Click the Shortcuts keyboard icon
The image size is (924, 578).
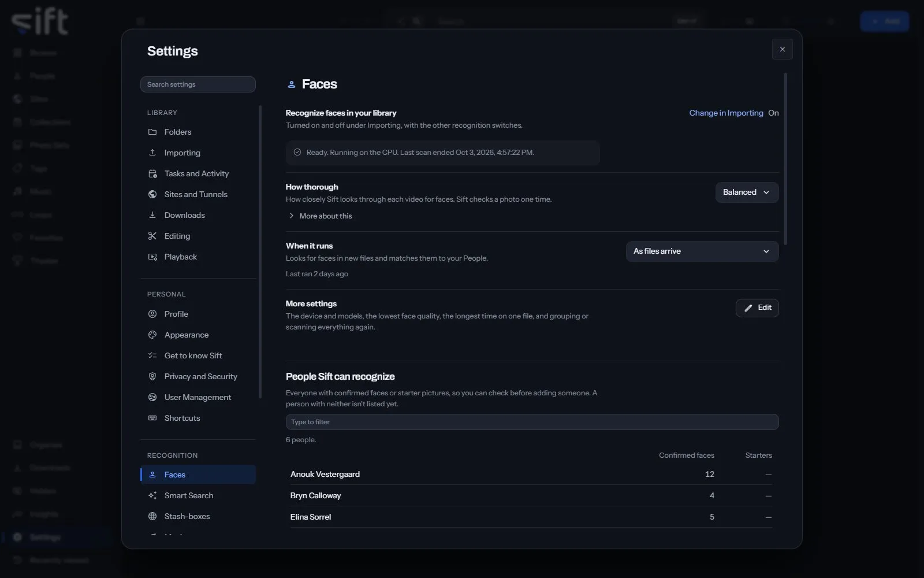pos(152,418)
